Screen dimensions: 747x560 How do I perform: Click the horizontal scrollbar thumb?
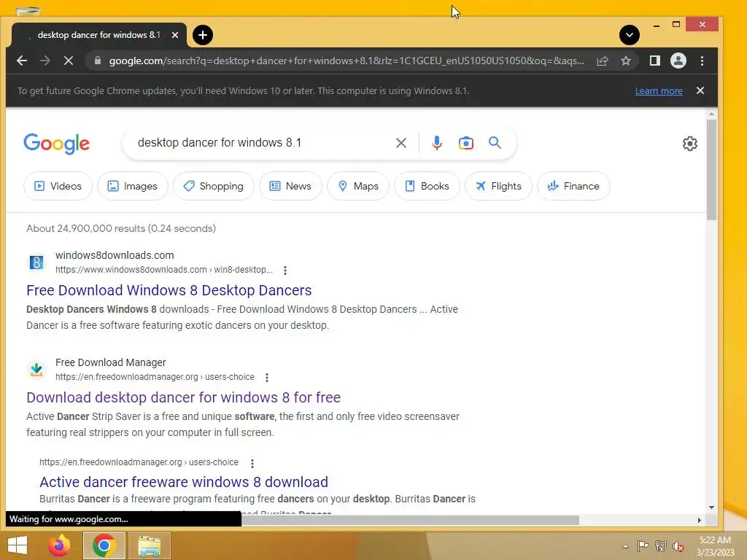(410, 520)
